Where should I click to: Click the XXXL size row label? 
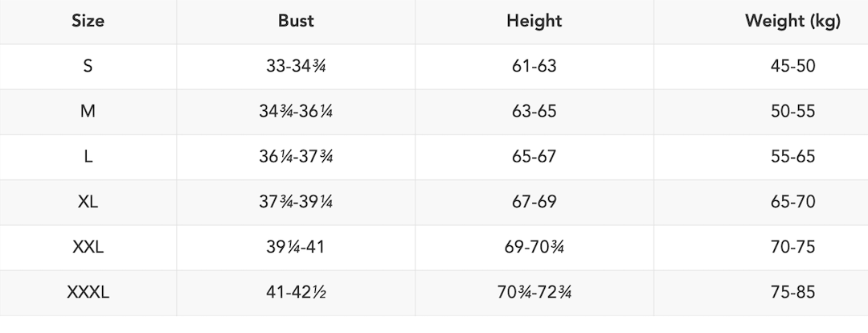[x=88, y=293]
